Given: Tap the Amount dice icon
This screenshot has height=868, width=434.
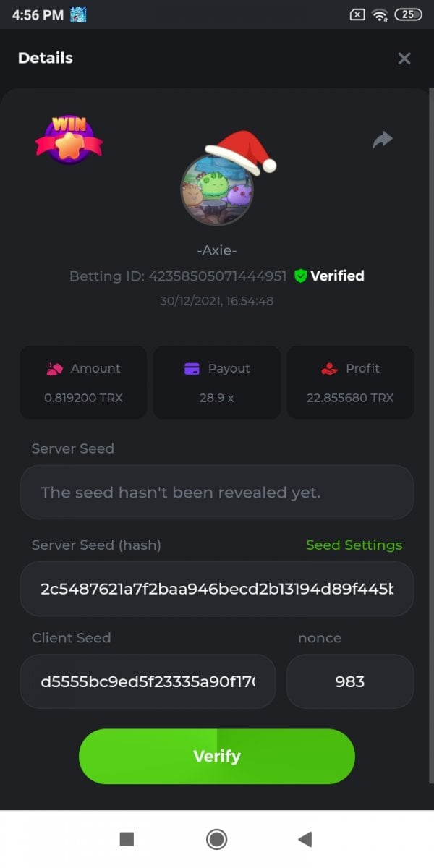Looking at the screenshot, I should pyautogui.click(x=54, y=369).
